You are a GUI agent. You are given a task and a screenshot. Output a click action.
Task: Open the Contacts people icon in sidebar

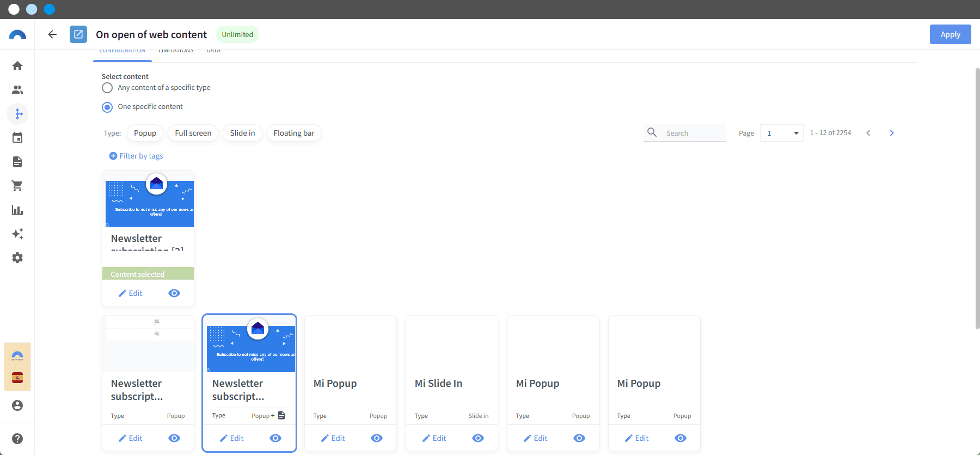point(17,90)
